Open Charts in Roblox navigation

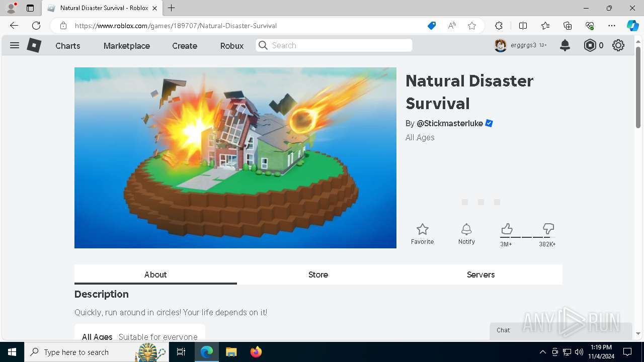68,46
